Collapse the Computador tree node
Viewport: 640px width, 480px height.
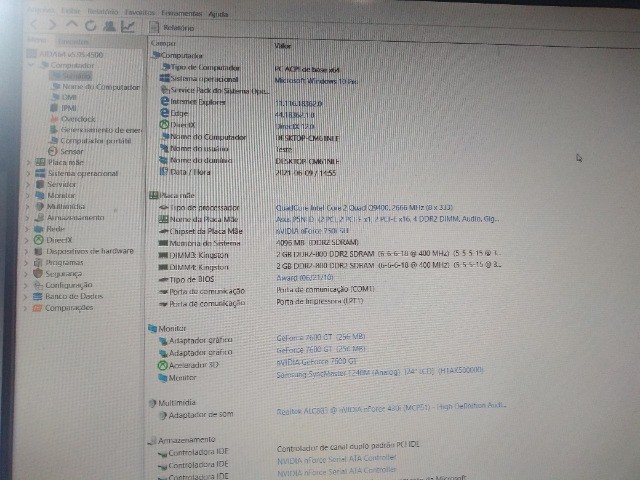[x=31, y=65]
